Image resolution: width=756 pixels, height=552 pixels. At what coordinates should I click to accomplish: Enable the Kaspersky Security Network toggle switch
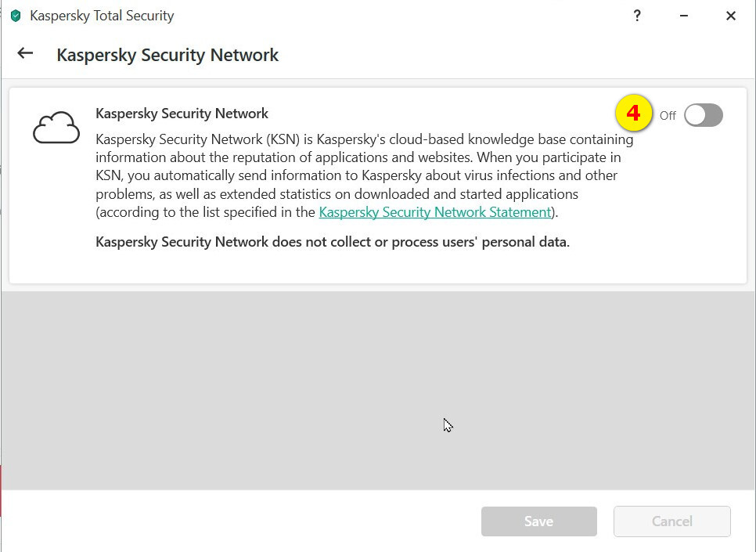click(x=703, y=115)
